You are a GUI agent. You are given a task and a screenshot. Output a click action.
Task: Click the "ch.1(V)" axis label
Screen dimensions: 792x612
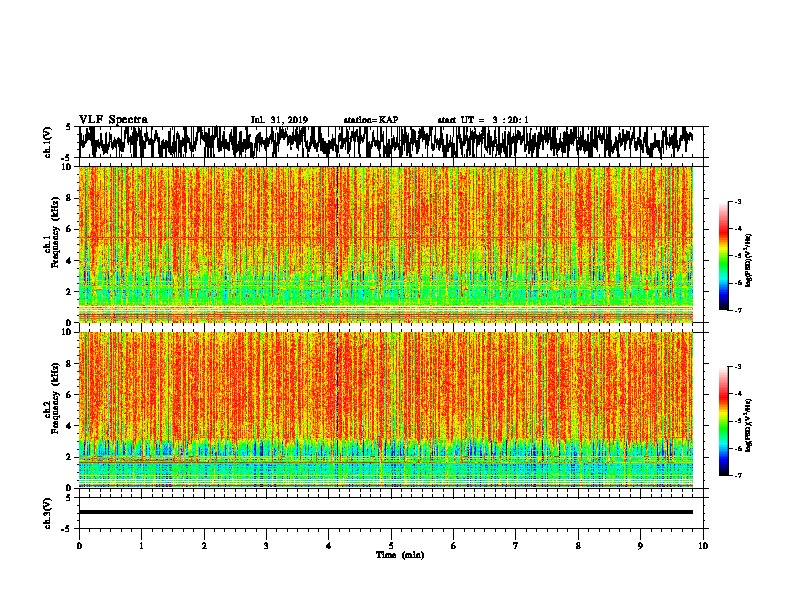pyautogui.click(x=48, y=142)
